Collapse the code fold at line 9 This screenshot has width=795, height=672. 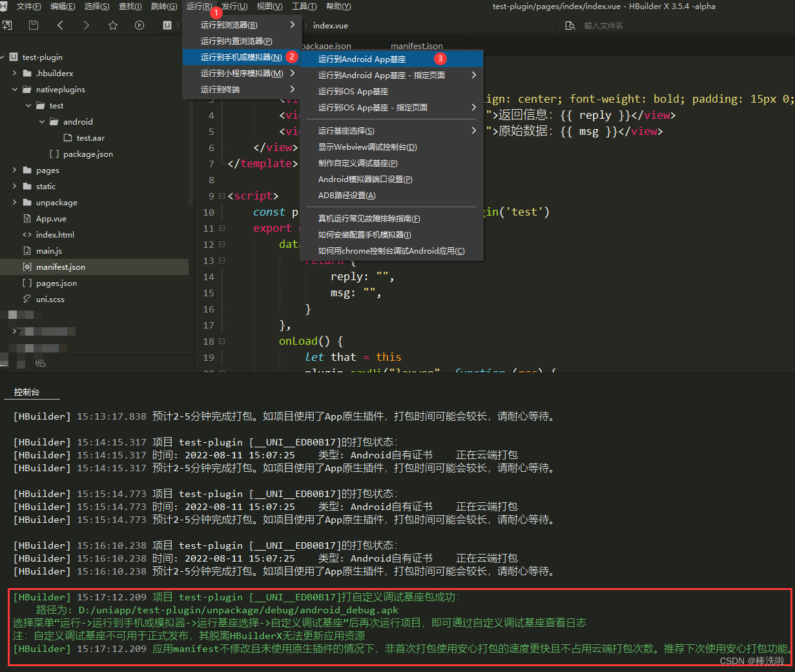pos(222,196)
